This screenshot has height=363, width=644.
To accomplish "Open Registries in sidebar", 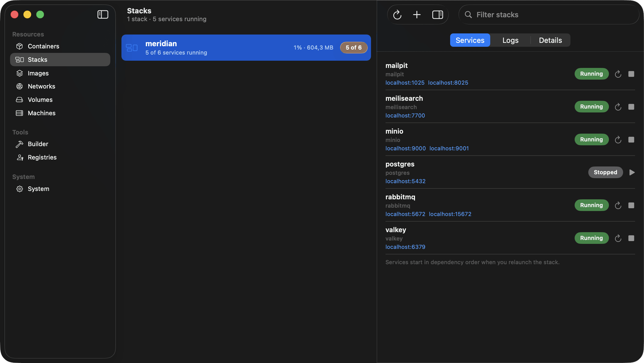I will (x=60, y=157).
